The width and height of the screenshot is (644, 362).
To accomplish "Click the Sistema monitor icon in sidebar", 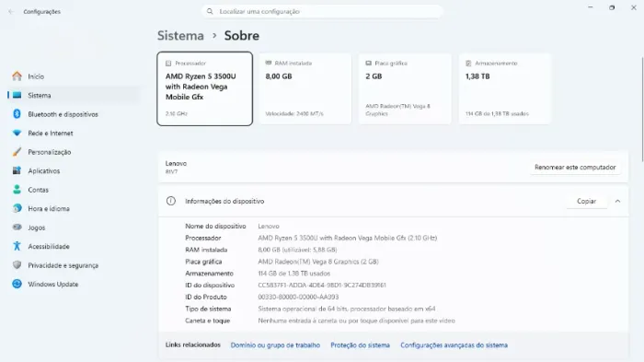I will (x=17, y=95).
